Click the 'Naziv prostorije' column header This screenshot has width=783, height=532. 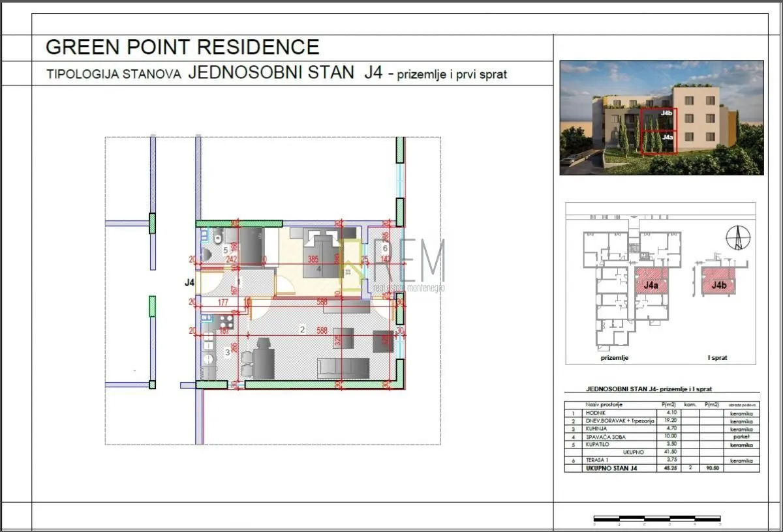604,405
